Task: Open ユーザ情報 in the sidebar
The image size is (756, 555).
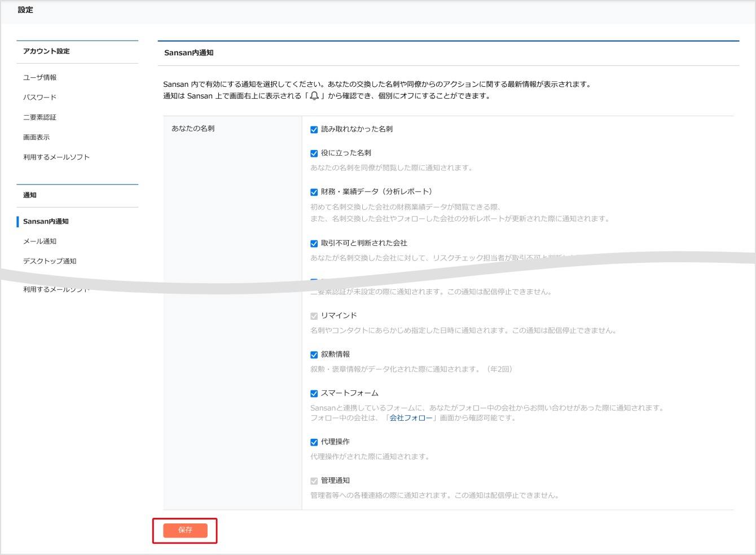Action: click(x=40, y=77)
